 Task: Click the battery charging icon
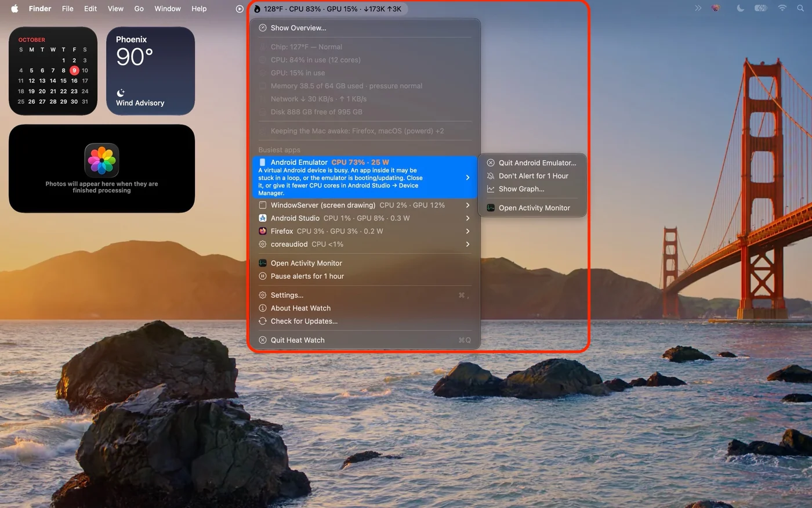click(760, 9)
